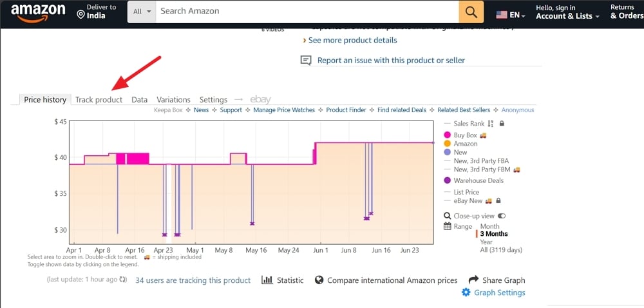Click the Amazon search magnifier button
644x308 pixels.
click(471, 12)
